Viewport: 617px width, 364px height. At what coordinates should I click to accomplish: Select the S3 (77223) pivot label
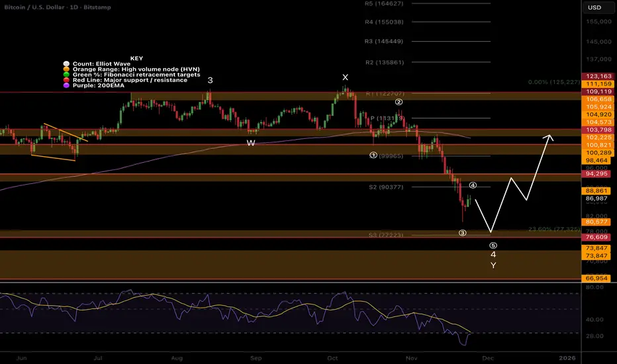(386, 235)
